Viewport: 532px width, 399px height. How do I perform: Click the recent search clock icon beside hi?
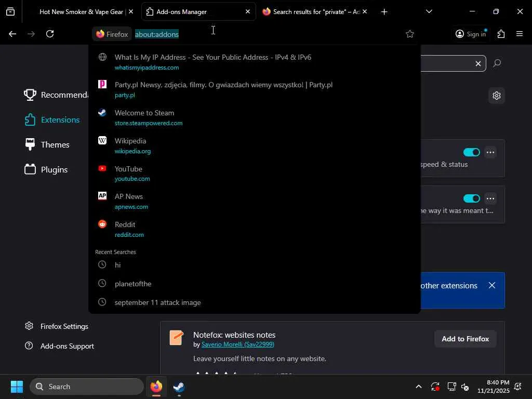(102, 264)
